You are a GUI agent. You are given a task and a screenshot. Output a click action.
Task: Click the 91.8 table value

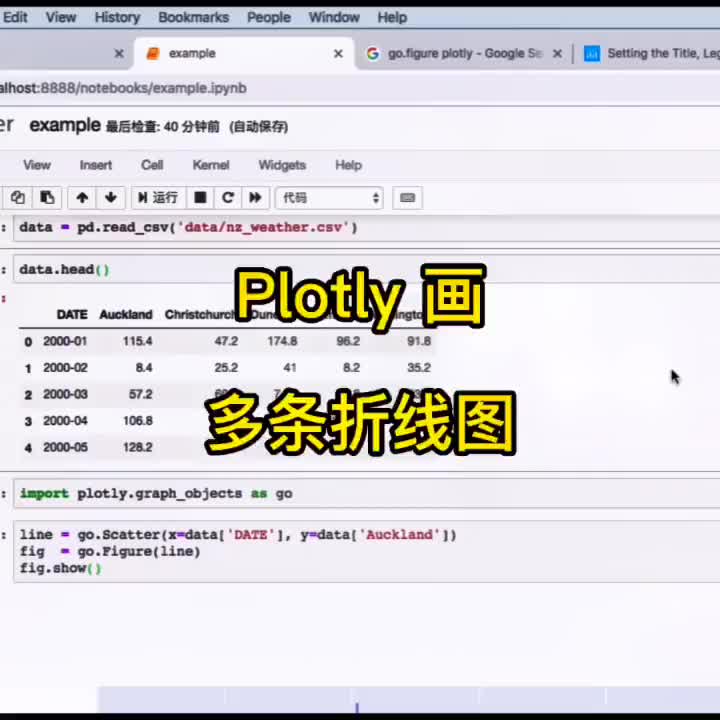[x=419, y=341]
